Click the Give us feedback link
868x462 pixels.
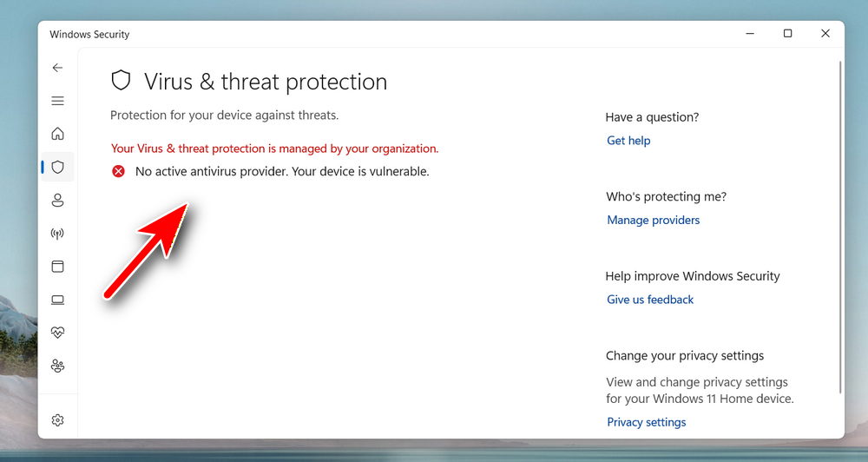click(x=650, y=300)
